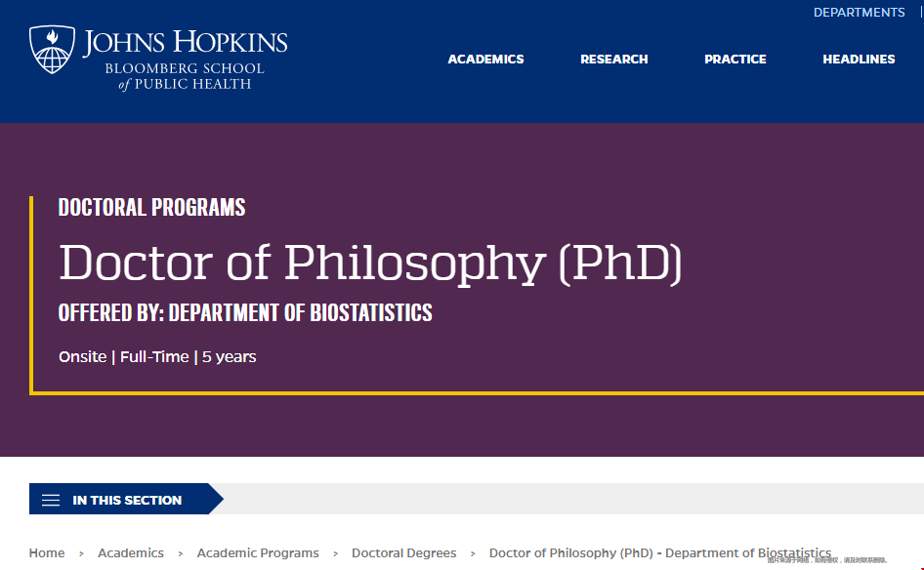Screen dimensions: 924x570
Task: Go to Headlines in the main navigation
Action: (859, 60)
